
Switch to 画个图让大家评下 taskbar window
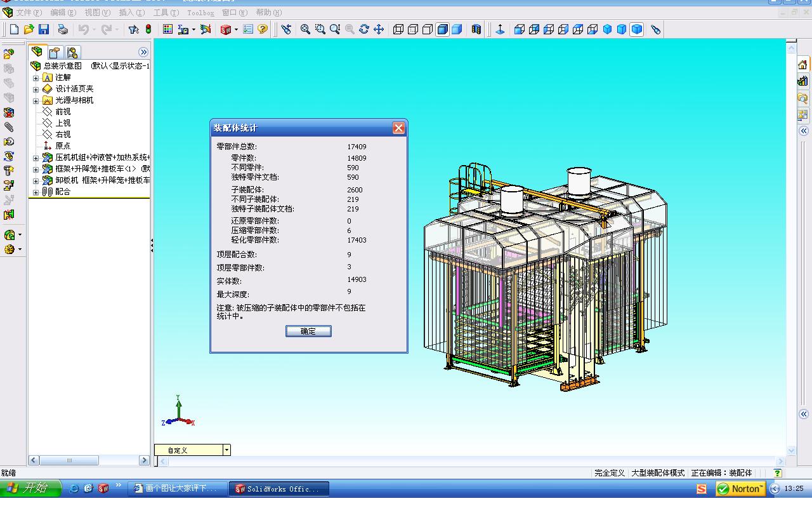pos(178,488)
